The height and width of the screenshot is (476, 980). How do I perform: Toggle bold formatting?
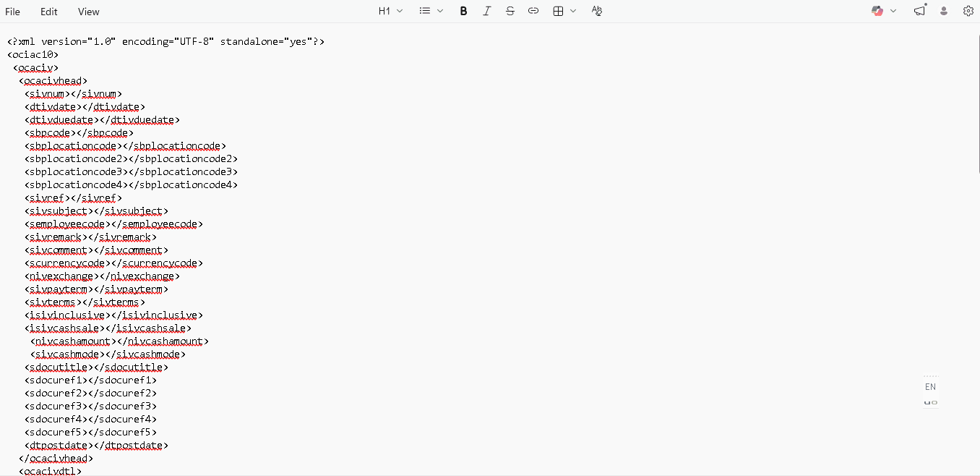tap(463, 11)
